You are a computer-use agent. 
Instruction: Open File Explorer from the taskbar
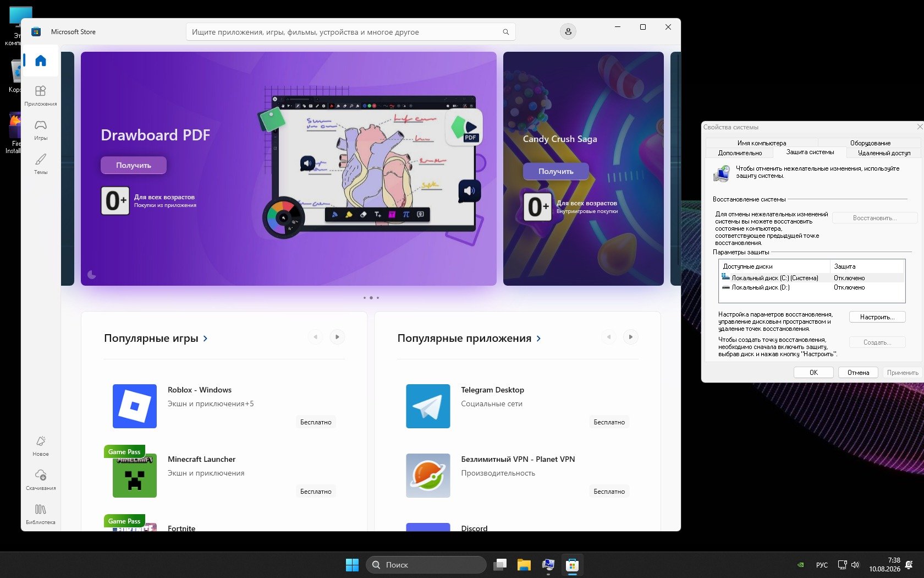pos(524,565)
